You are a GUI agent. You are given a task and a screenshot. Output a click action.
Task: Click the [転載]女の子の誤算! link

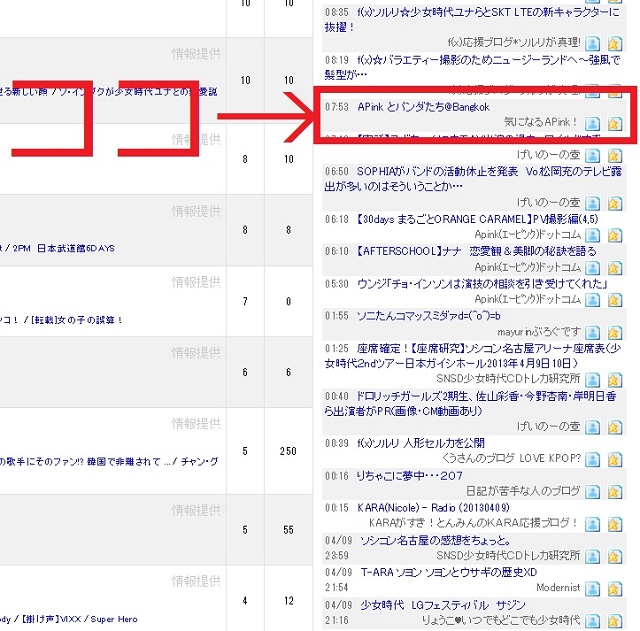pos(76,320)
